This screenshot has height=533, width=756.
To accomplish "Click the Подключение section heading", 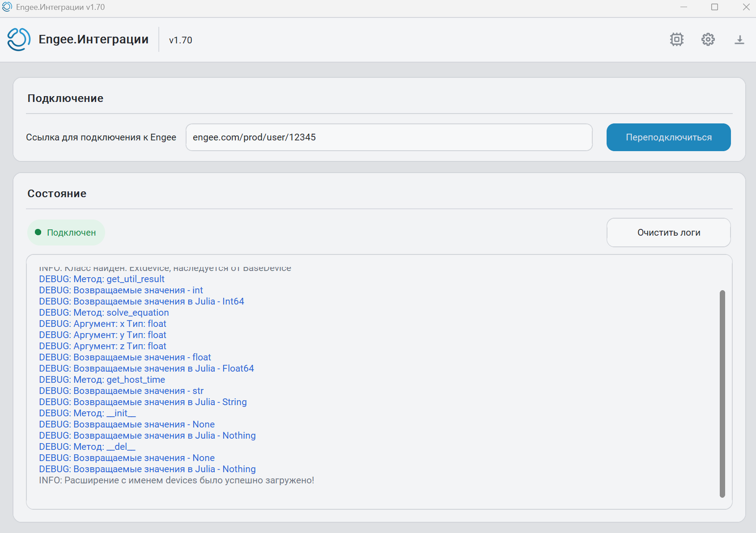I will 65,98.
